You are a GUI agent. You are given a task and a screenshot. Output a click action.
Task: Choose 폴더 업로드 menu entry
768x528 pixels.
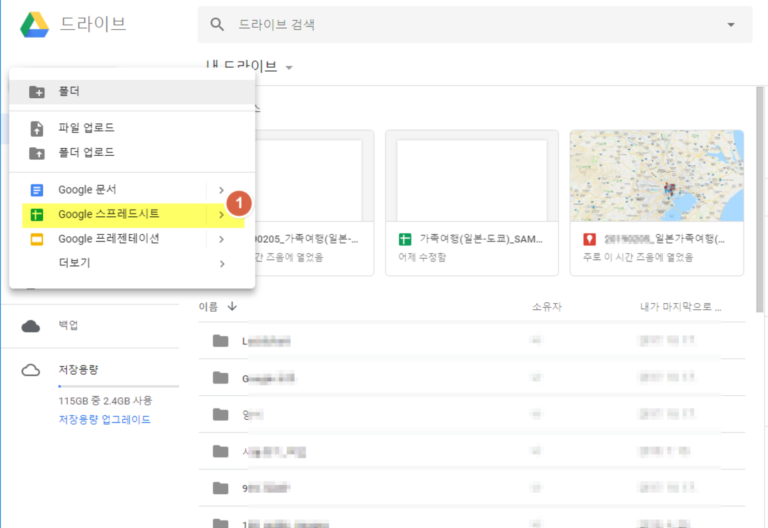tap(132, 153)
